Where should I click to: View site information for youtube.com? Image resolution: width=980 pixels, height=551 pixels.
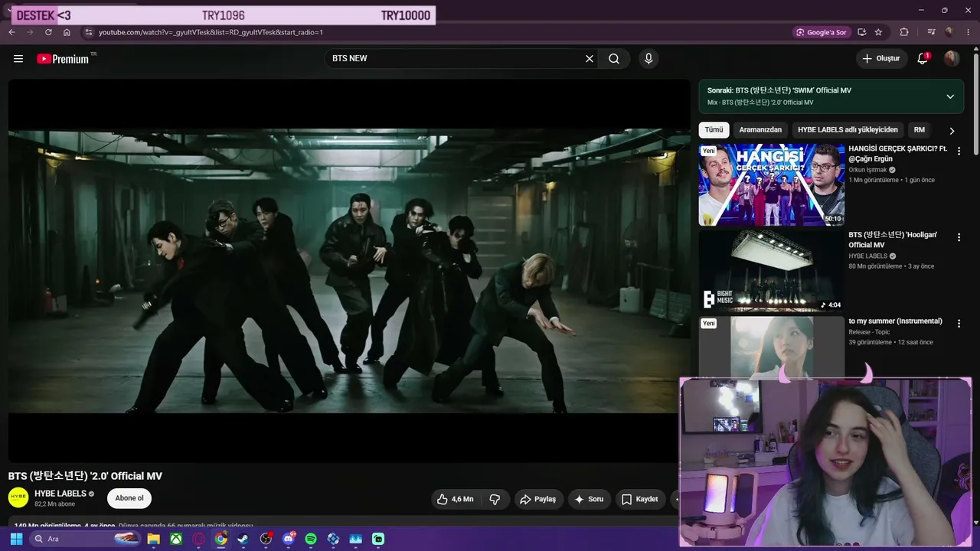point(88,32)
